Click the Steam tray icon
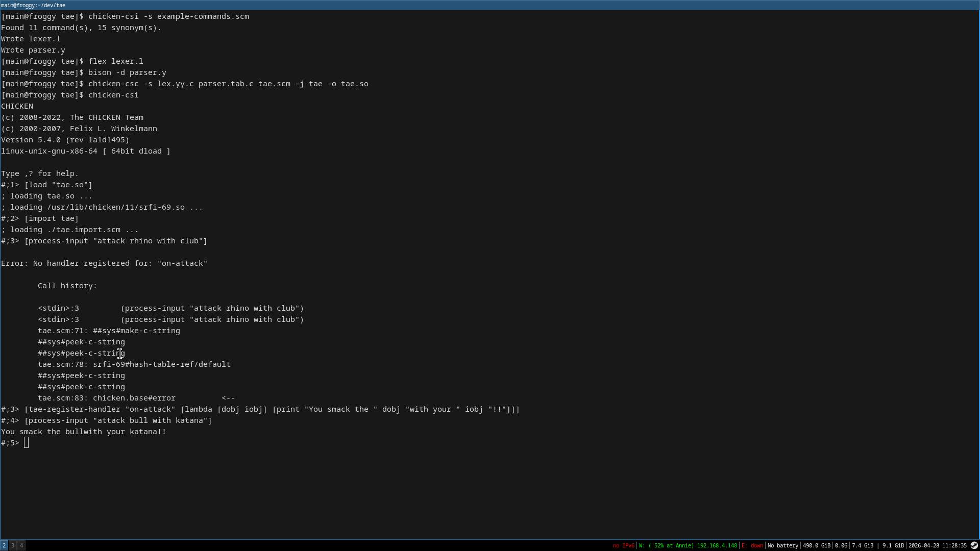Screen dimensions: 980x551 (x=974, y=545)
